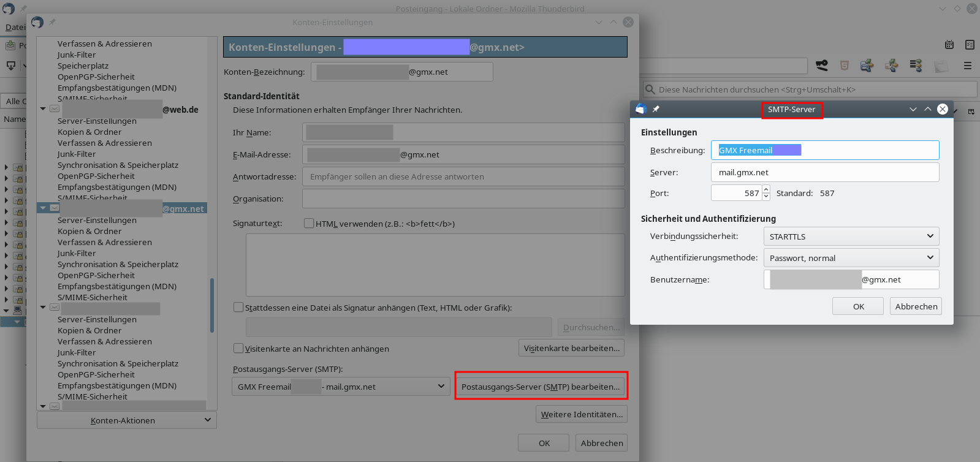Tick the Stattdessen eine Datei als Signatur anhängen checkbox
Image resolution: width=980 pixels, height=462 pixels.
click(238, 307)
